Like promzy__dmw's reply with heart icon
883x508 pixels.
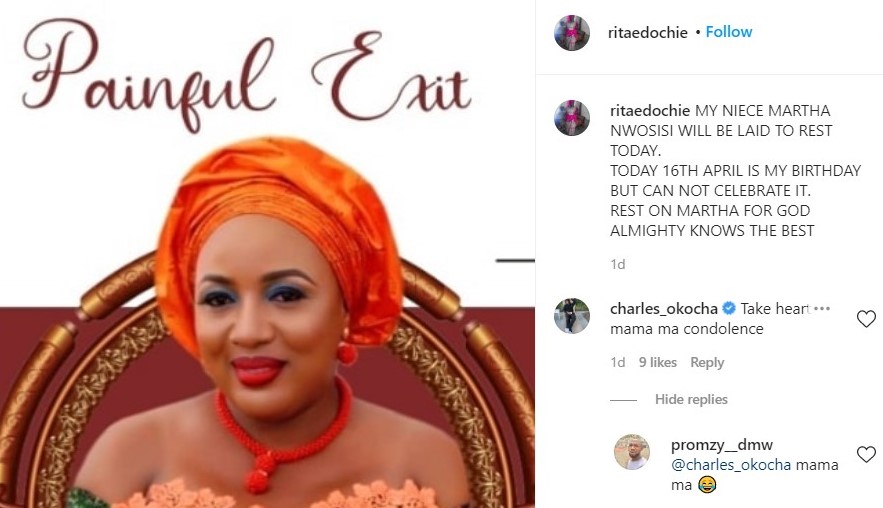[866, 454]
